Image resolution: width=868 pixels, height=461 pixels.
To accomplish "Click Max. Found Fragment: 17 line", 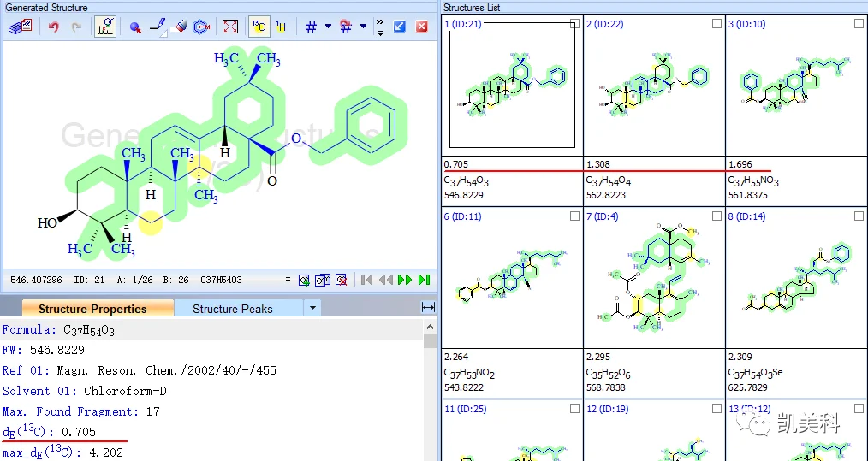I will [80, 411].
